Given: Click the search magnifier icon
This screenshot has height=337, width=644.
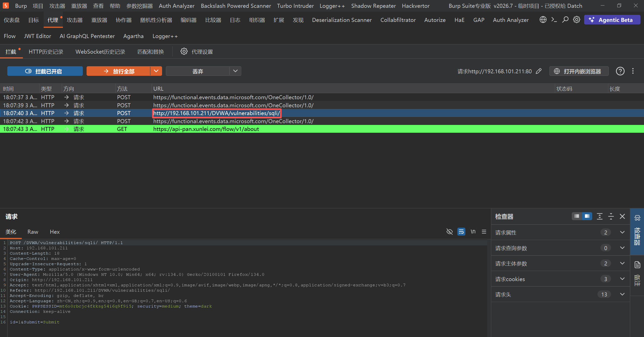Looking at the screenshot, I should [x=565, y=20].
